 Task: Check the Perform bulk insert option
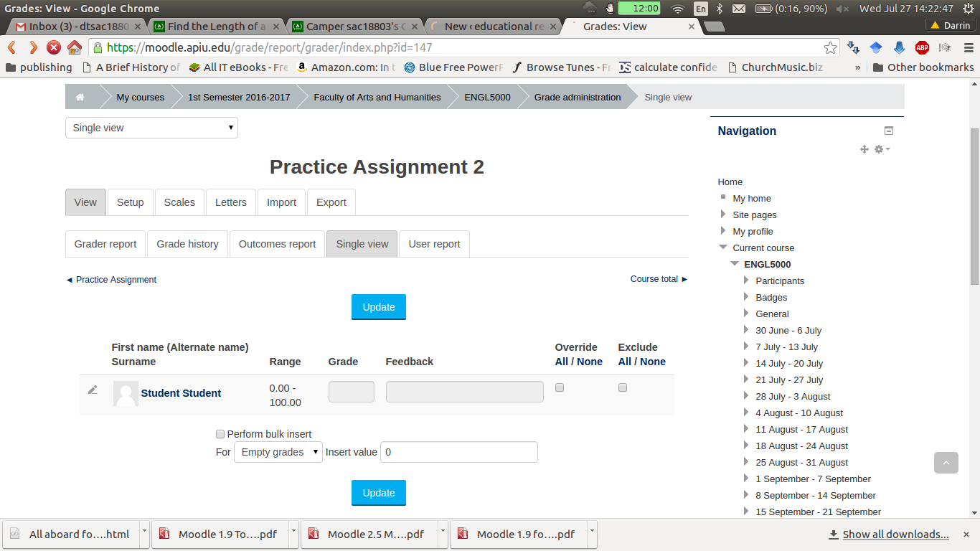pyautogui.click(x=220, y=434)
